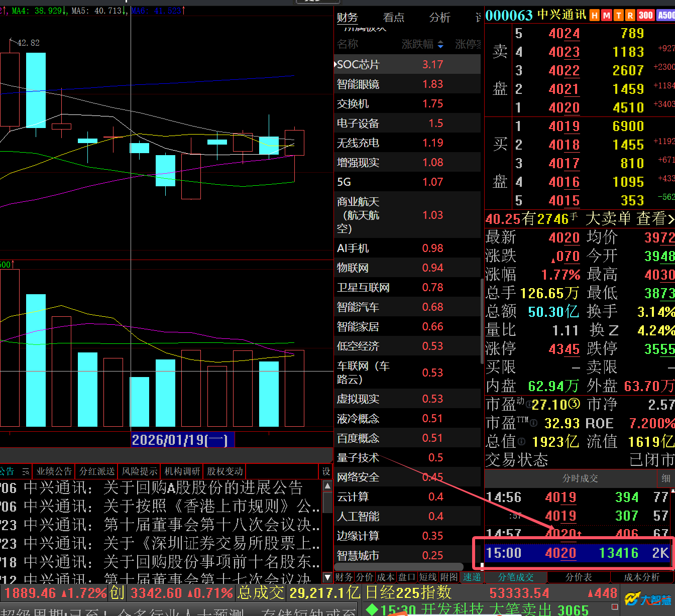Click stock code 000063
The image size is (675, 616).
pyautogui.click(x=509, y=16)
